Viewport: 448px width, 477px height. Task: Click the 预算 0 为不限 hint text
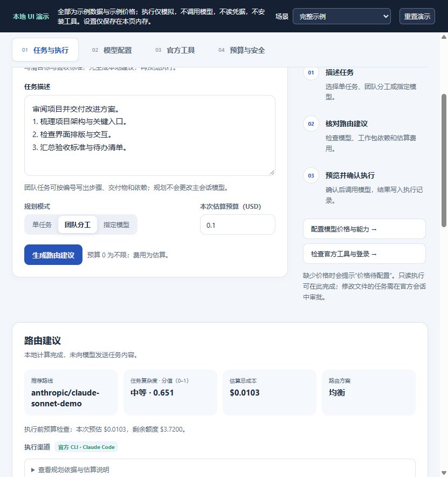(128, 255)
